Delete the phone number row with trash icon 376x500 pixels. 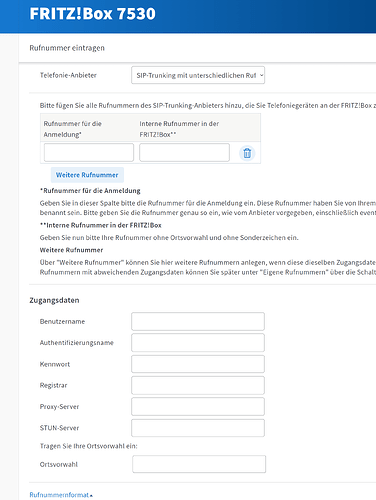tap(247, 153)
